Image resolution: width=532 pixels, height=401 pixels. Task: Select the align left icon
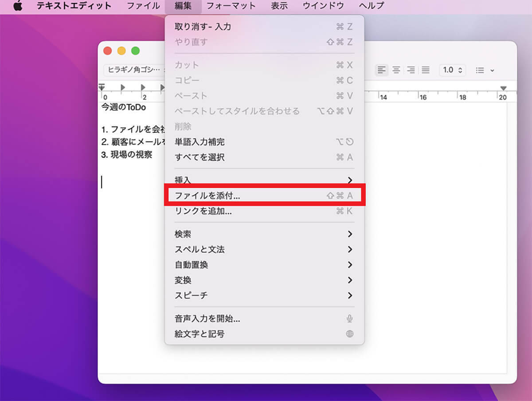[381, 70]
